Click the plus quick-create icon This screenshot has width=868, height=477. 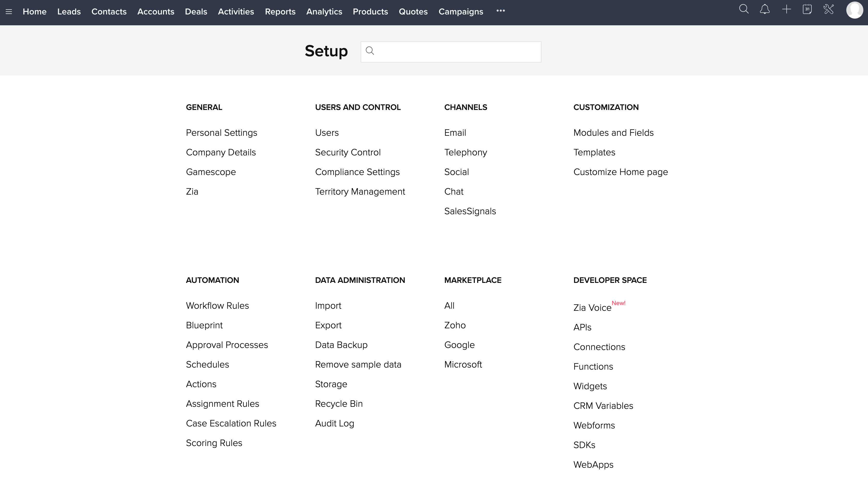pos(786,10)
